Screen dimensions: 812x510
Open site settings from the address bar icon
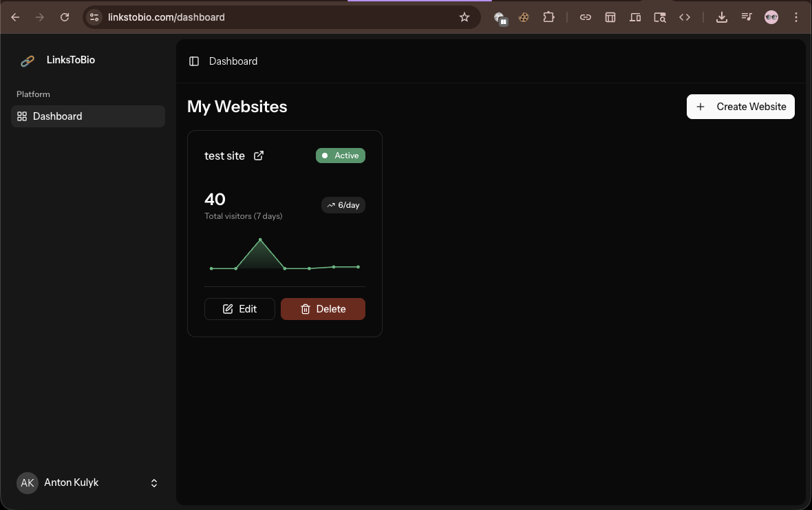click(93, 17)
